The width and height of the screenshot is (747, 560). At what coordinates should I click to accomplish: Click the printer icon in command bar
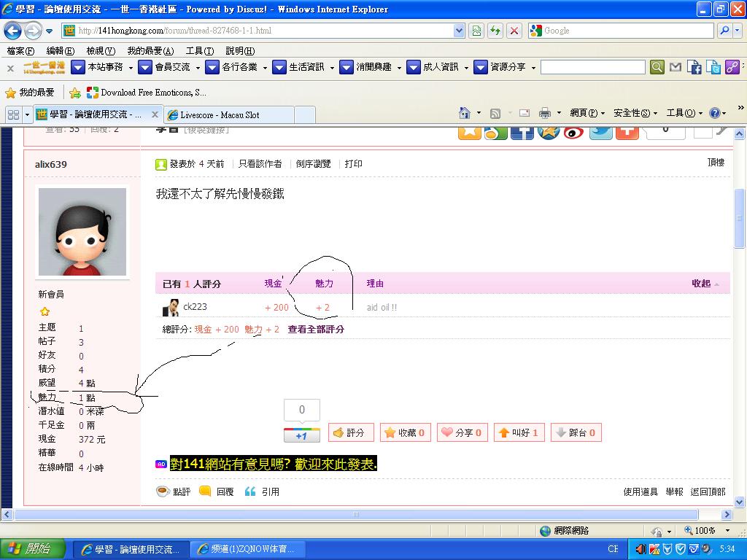tap(544, 113)
